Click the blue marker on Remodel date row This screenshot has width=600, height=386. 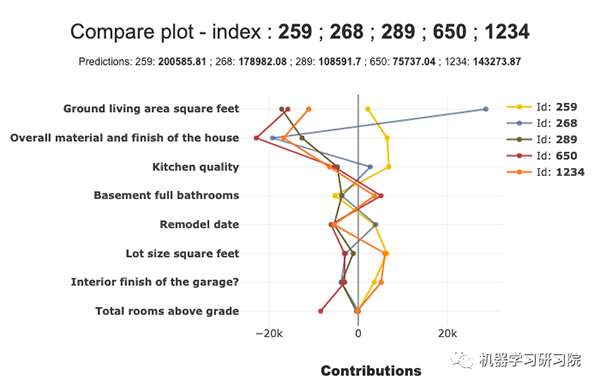coord(376,225)
